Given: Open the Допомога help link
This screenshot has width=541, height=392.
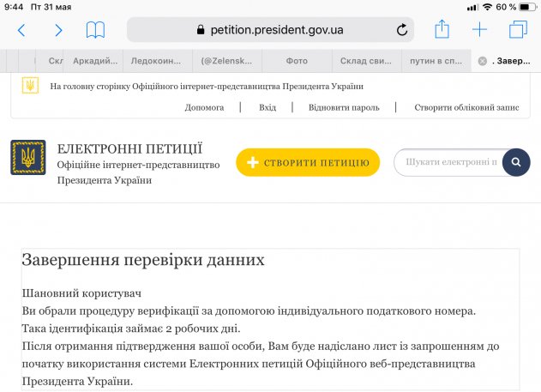Looking at the screenshot, I should 204,107.
